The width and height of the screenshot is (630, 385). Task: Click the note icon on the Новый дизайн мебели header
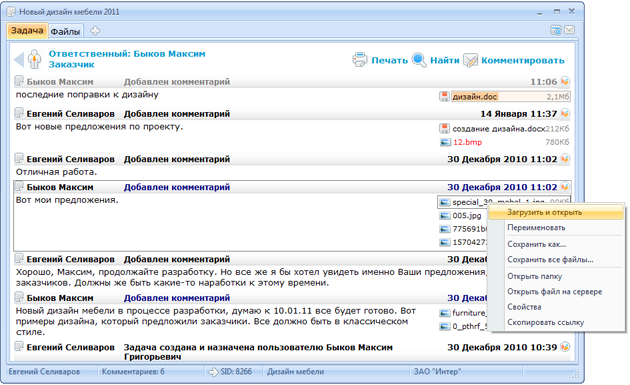tap(19, 297)
